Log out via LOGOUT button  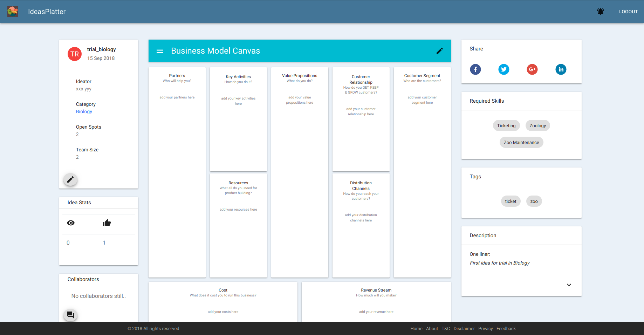[x=628, y=12]
